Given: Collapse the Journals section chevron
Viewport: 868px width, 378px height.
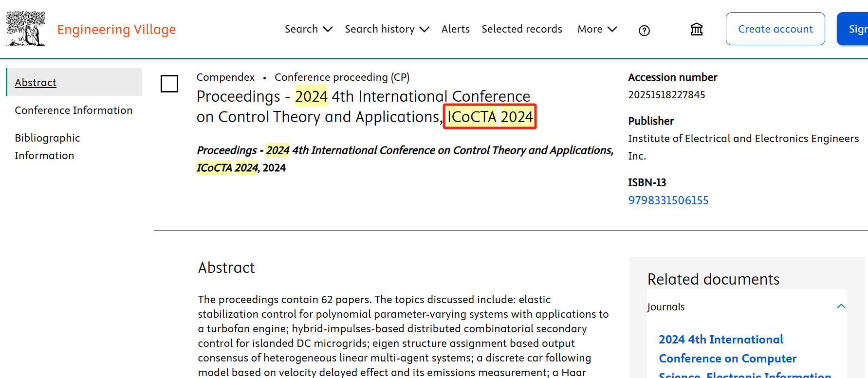Looking at the screenshot, I should tap(841, 306).
